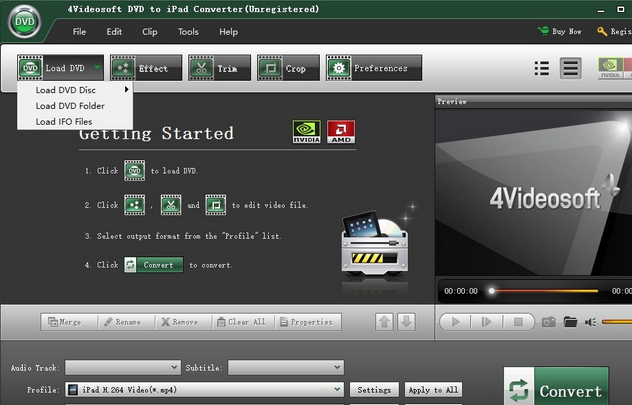Expand the Load DVD dropdown arrow

coord(97,67)
